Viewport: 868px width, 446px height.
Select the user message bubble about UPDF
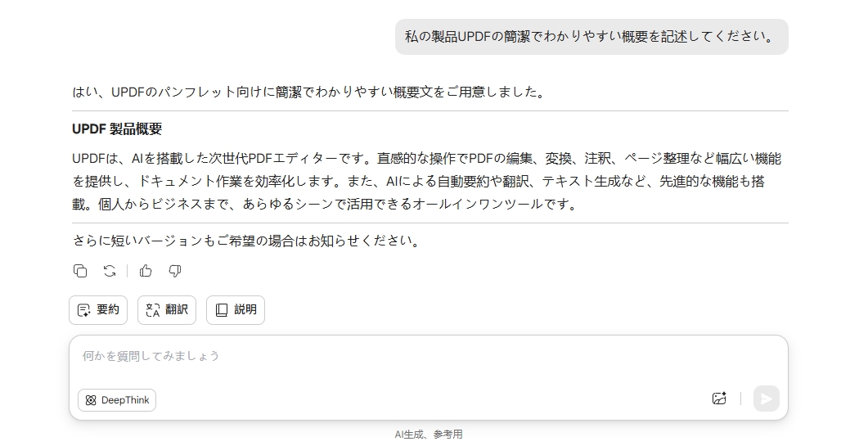591,37
